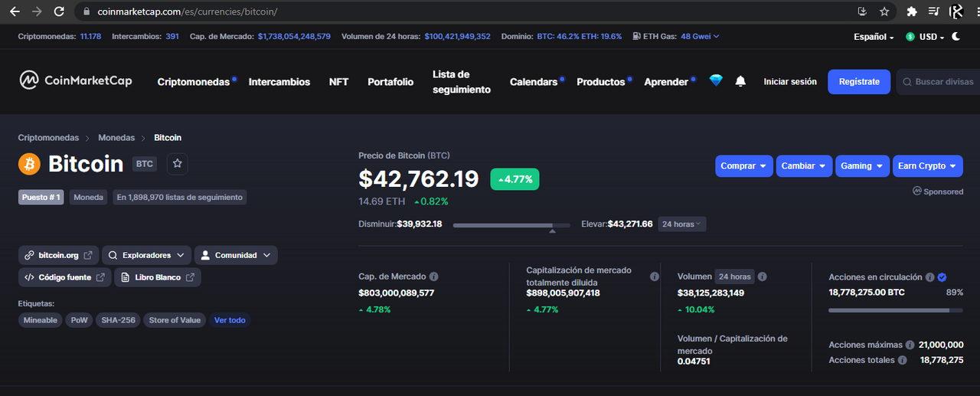Expand the Comunidad dropdown
The image size is (980, 396).
(x=236, y=255)
